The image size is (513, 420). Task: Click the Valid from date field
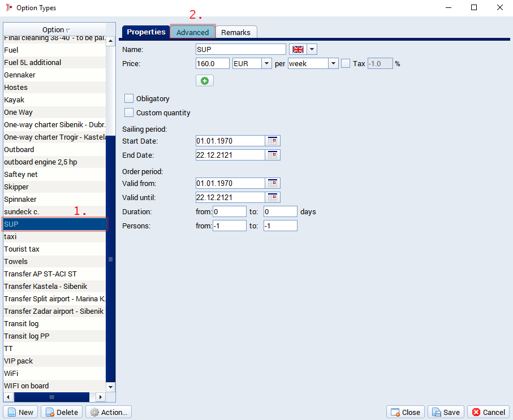230,183
